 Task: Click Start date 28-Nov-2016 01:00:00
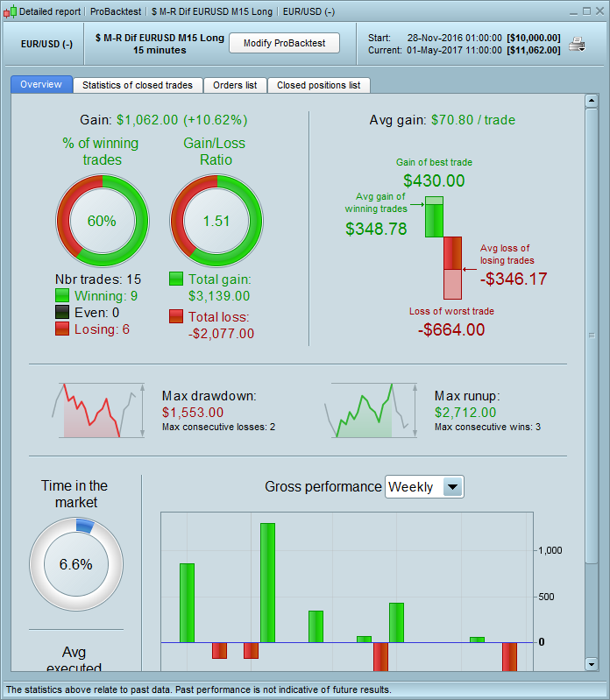[x=455, y=38]
